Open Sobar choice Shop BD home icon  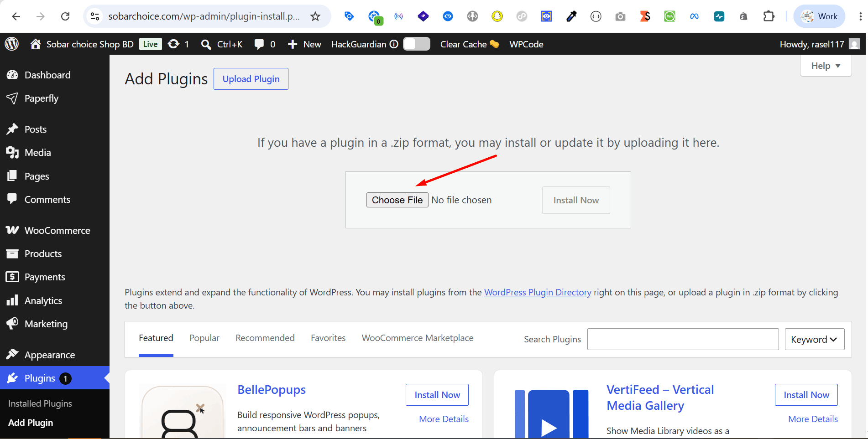36,44
